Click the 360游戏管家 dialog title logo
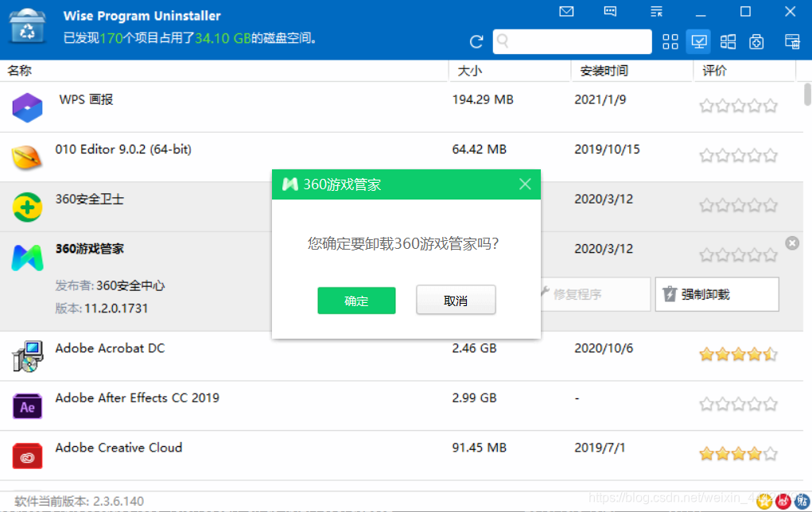Image resolution: width=812 pixels, height=512 pixels. pyautogui.click(x=290, y=184)
